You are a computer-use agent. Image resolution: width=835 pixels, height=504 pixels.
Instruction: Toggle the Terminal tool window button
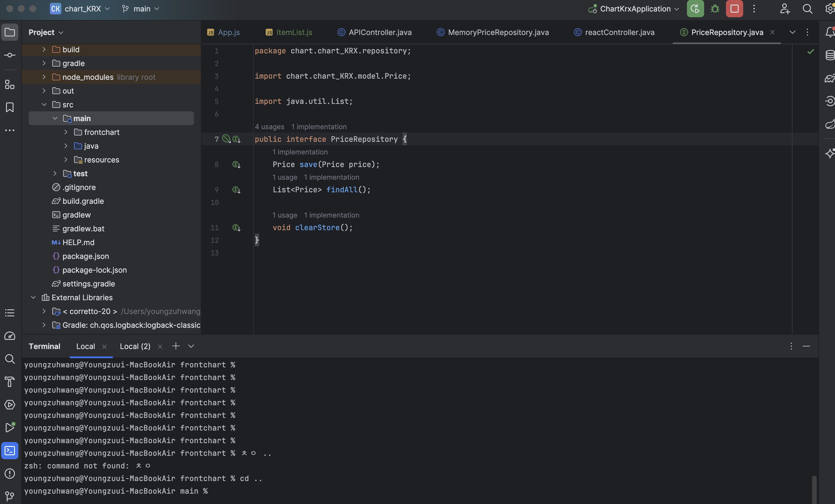click(9, 450)
